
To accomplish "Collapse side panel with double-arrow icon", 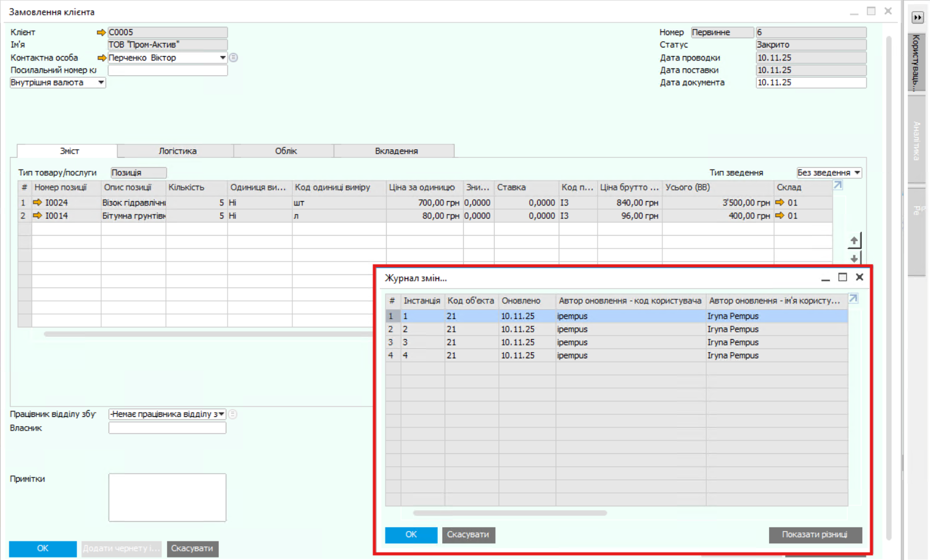I will point(918,17).
